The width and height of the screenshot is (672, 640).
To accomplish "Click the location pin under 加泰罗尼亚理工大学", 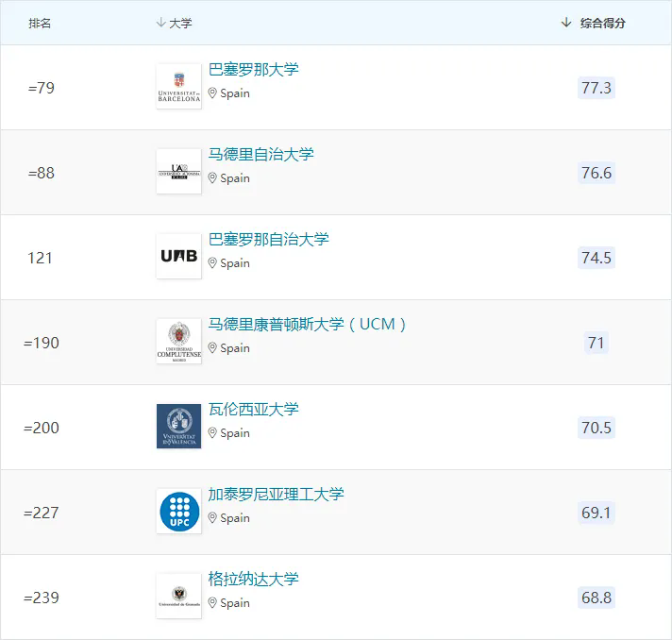I will pos(212,517).
